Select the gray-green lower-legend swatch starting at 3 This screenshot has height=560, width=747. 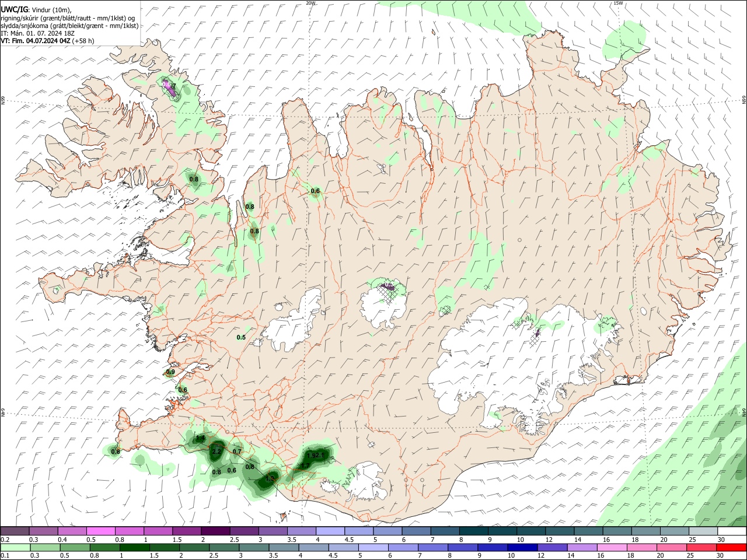click(254, 547)
